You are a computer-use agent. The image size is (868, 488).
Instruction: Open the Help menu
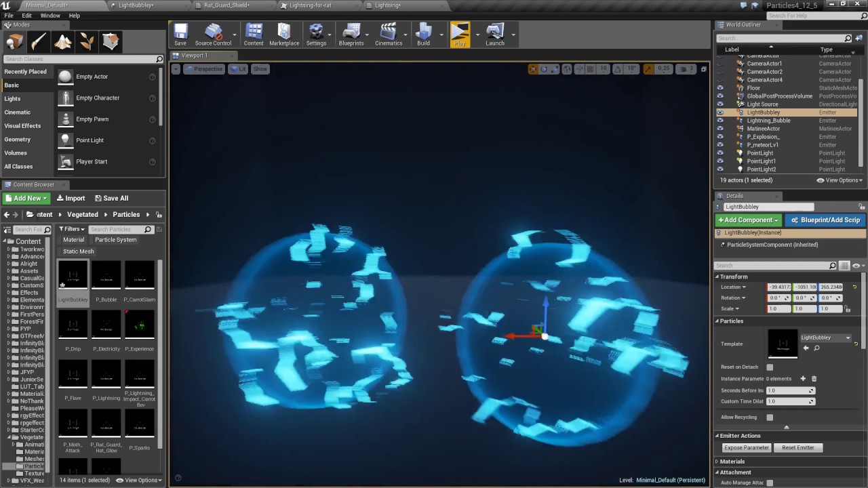pos(75,16)
